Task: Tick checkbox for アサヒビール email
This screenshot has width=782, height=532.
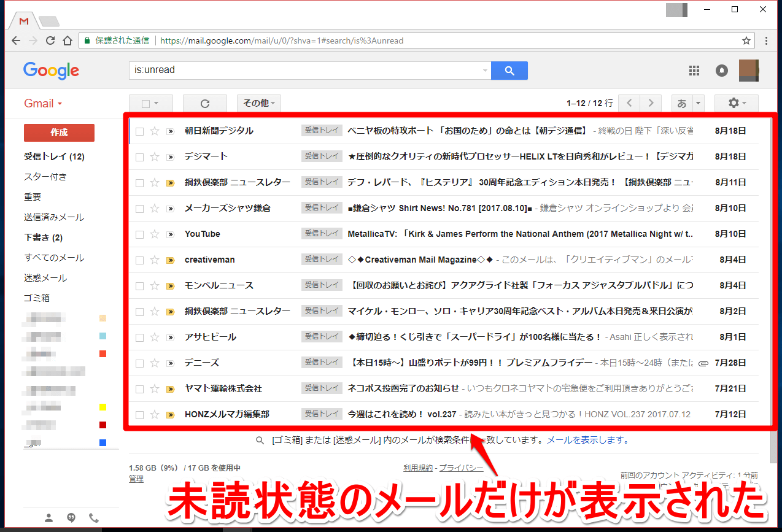Action: point(139,337)
